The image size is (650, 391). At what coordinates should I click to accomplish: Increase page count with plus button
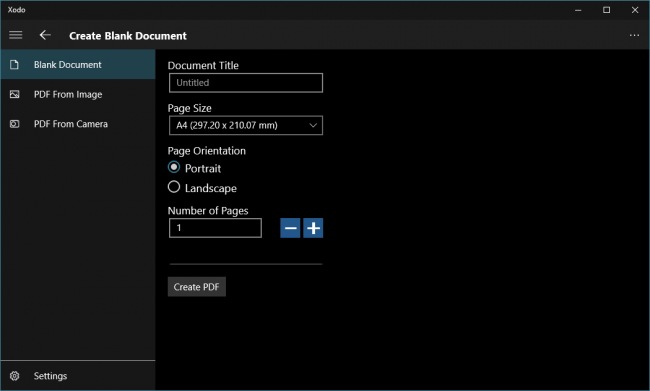point(313,228)
